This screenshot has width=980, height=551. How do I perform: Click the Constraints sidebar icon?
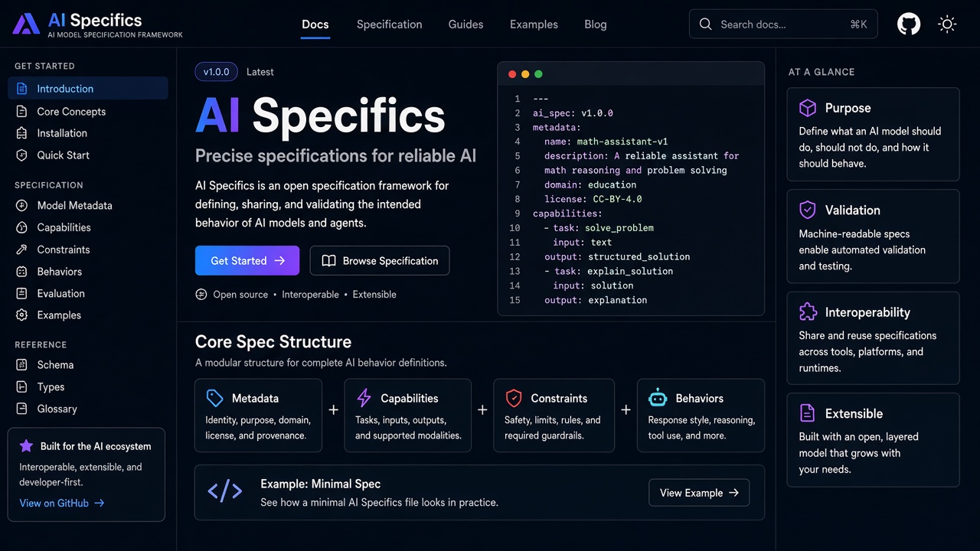click(x=21, y=249)
